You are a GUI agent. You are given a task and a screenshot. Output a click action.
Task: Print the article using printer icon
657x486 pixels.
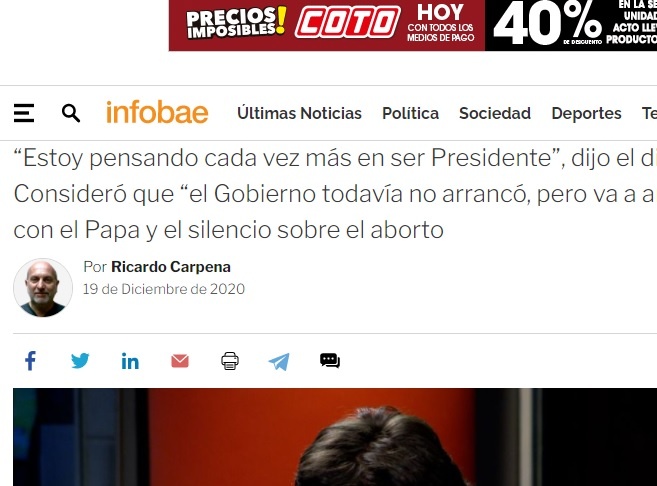point(230,361)
